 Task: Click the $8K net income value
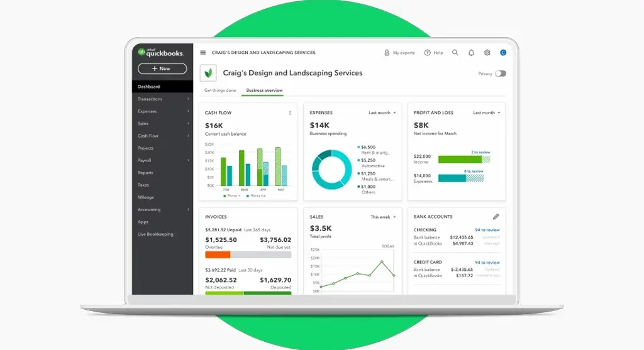click(421, 125)
